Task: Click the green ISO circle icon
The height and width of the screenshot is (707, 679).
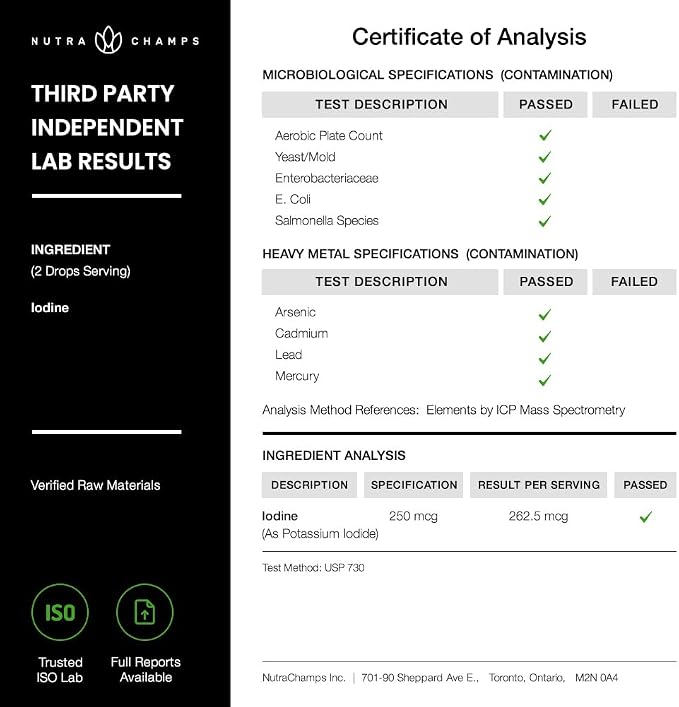Action: tap(60, 612)
